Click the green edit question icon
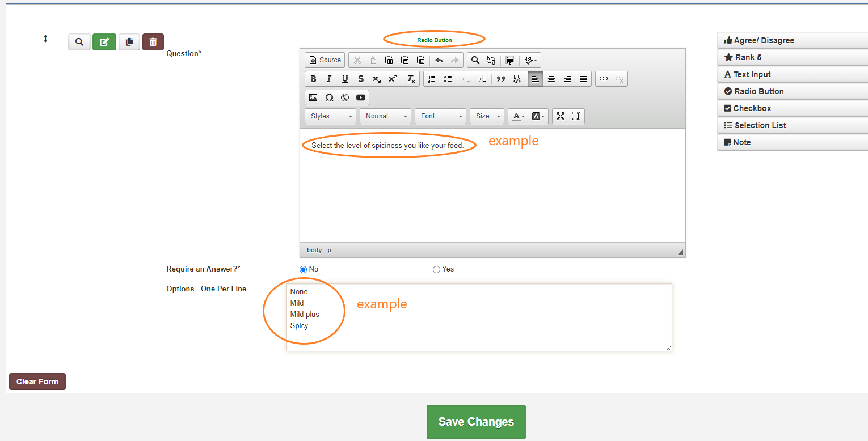868x441 pixels. pyautogui.click(x=104, y=42)
